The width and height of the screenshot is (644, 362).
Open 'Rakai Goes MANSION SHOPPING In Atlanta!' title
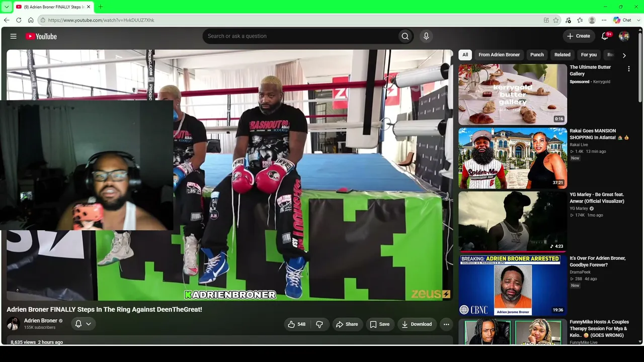(x=599, y=134)
